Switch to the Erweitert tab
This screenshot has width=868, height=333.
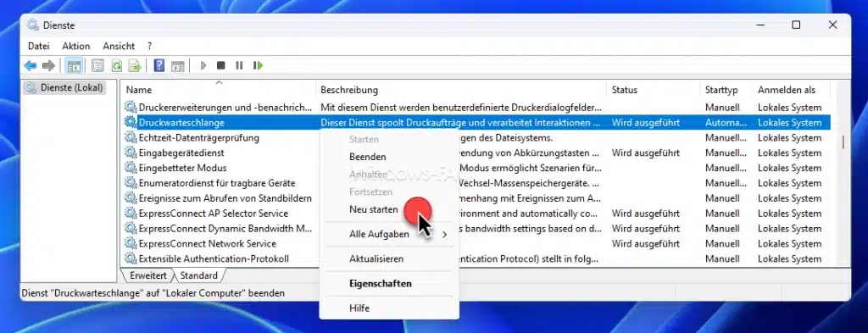click(147, 275)
